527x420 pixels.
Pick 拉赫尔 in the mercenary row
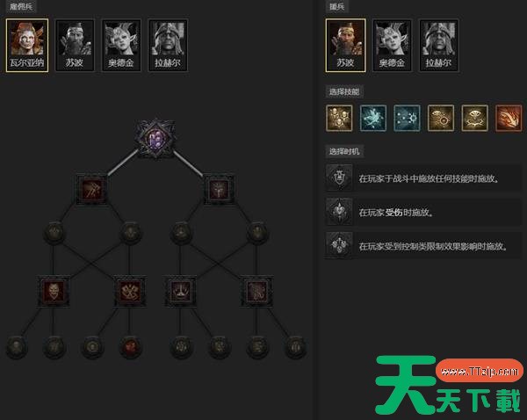168,45
